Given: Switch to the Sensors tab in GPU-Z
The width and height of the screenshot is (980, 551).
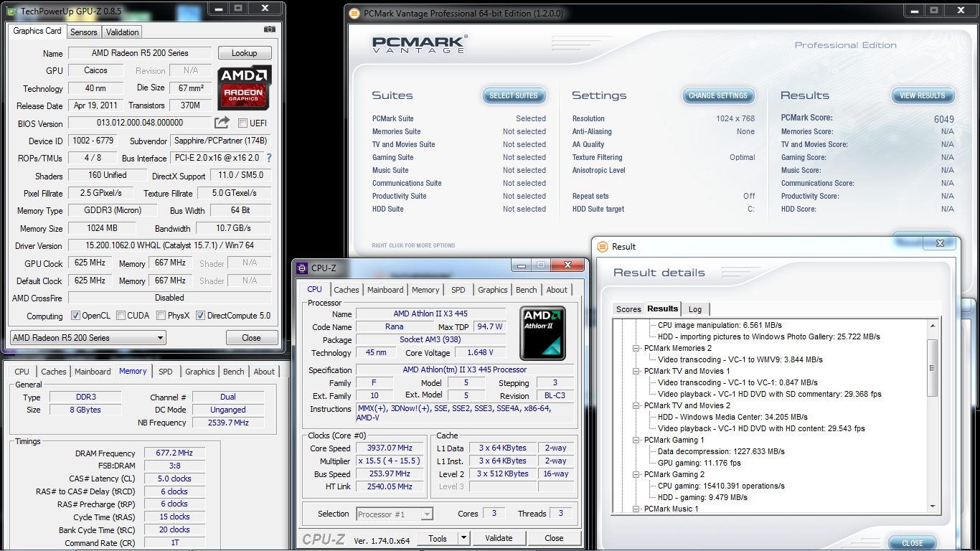Looking at the screenshot, I should click(x=83, y=32).
